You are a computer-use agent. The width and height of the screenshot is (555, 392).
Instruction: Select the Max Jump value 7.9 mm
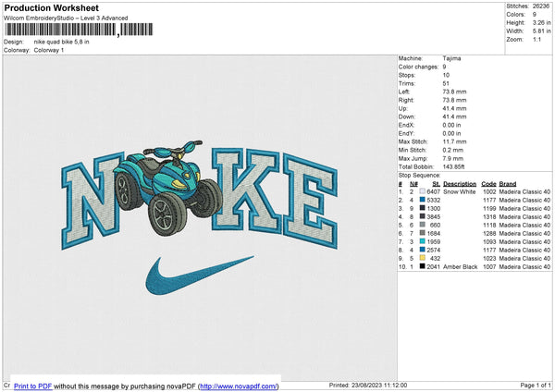pos(452,158)
